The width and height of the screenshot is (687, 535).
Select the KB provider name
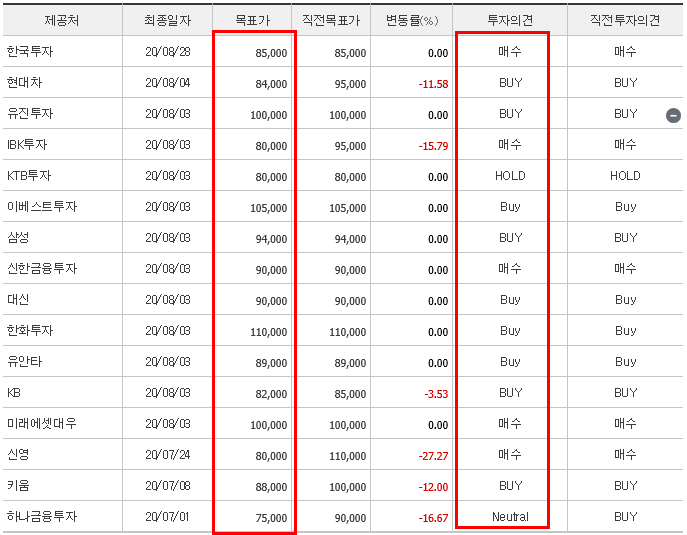click(14, 393)
